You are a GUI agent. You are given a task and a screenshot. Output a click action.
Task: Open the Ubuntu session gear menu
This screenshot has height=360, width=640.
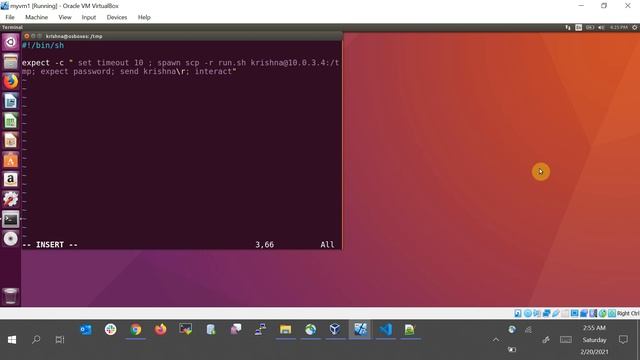point(635,27)
